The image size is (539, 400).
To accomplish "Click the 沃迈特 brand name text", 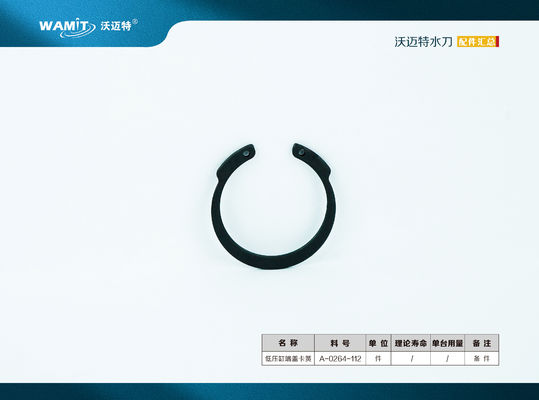I will (116, 26).
